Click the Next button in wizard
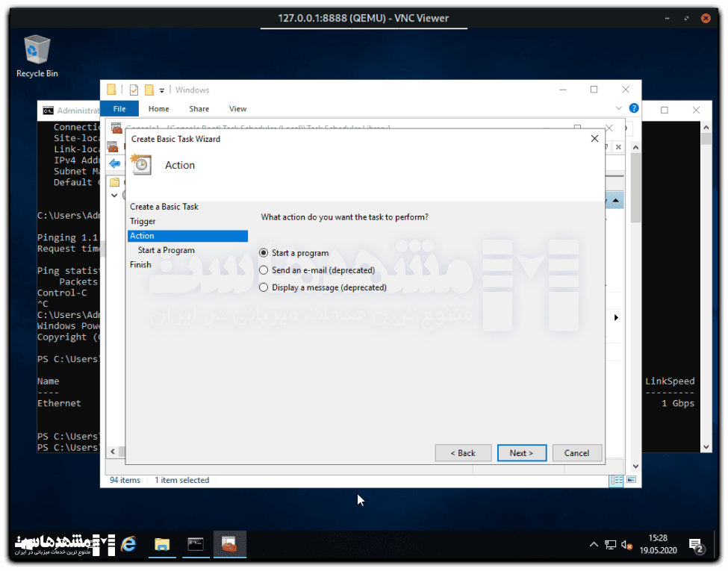The width and height of the screenshot is (728, 571). point(521,453)
